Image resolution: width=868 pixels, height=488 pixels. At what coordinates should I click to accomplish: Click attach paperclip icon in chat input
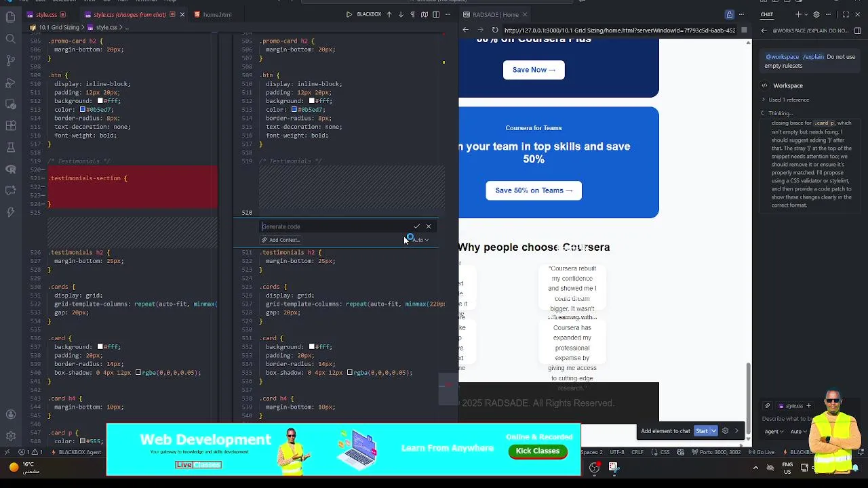767,406
